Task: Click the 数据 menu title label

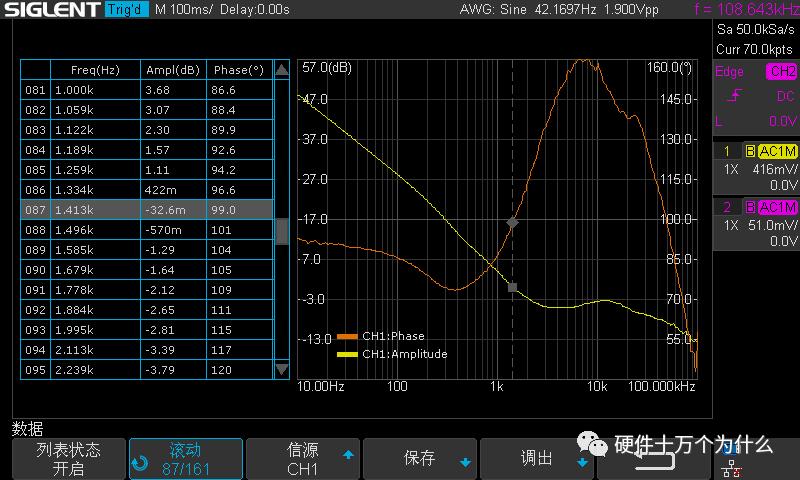Action: [28, 428]
